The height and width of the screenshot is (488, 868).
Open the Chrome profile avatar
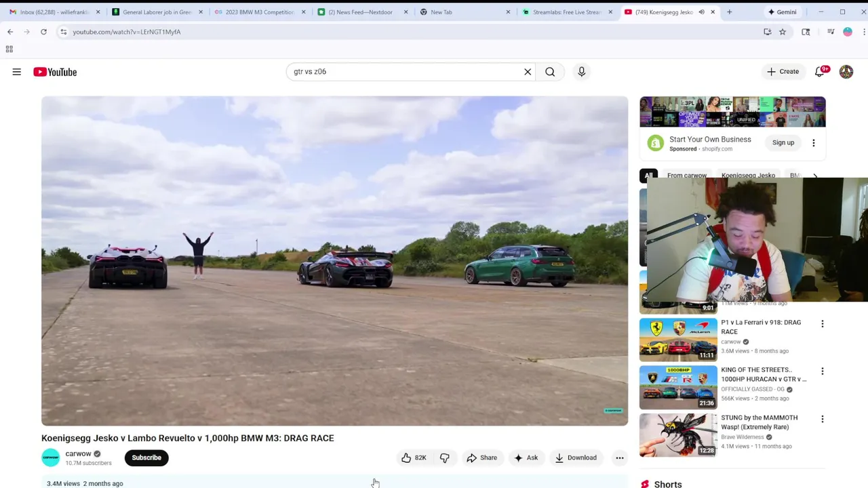pos(848,32)
